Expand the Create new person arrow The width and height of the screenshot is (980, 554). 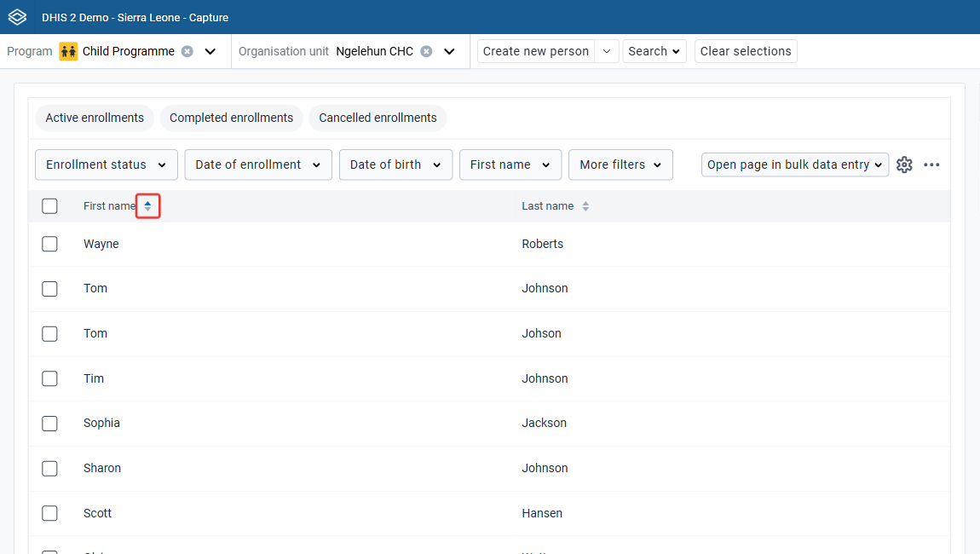[606, 51]
